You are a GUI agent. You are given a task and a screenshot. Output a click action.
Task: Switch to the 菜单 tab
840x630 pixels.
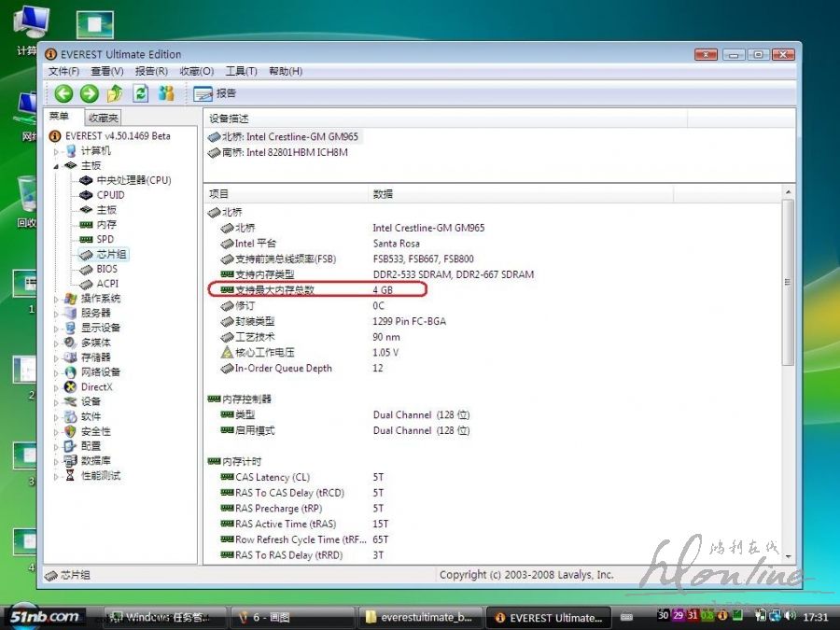pyautogui.click(x=60, y=117)
